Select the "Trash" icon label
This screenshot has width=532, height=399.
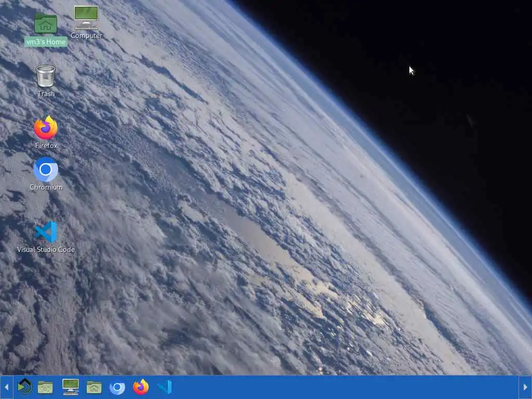[46, 94]
